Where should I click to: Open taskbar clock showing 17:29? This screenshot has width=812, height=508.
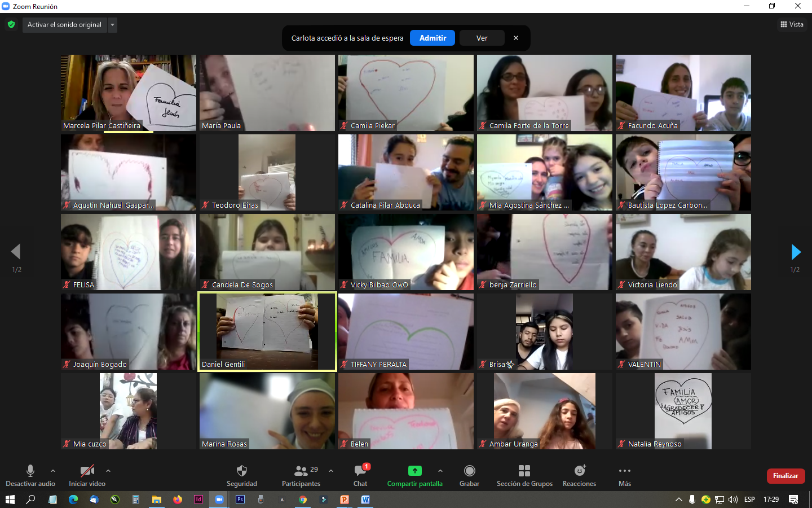[x=771, y=500]
